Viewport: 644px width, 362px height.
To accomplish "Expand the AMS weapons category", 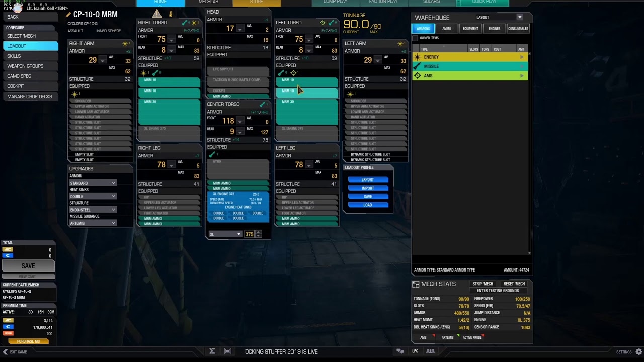I will pyautogui.click(x=522, y=76).
